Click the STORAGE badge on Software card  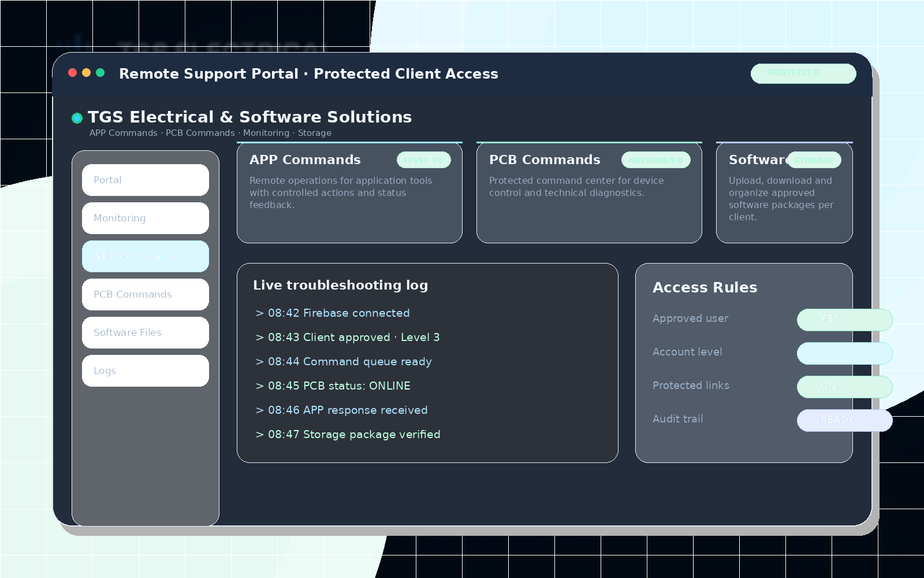point(814,160)
